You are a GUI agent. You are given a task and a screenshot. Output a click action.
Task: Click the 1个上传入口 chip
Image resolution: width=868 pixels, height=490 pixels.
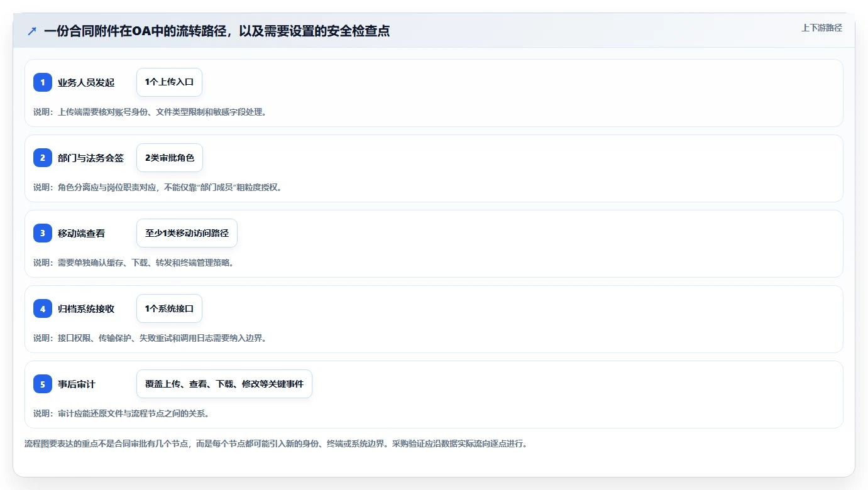pos(169,82)
